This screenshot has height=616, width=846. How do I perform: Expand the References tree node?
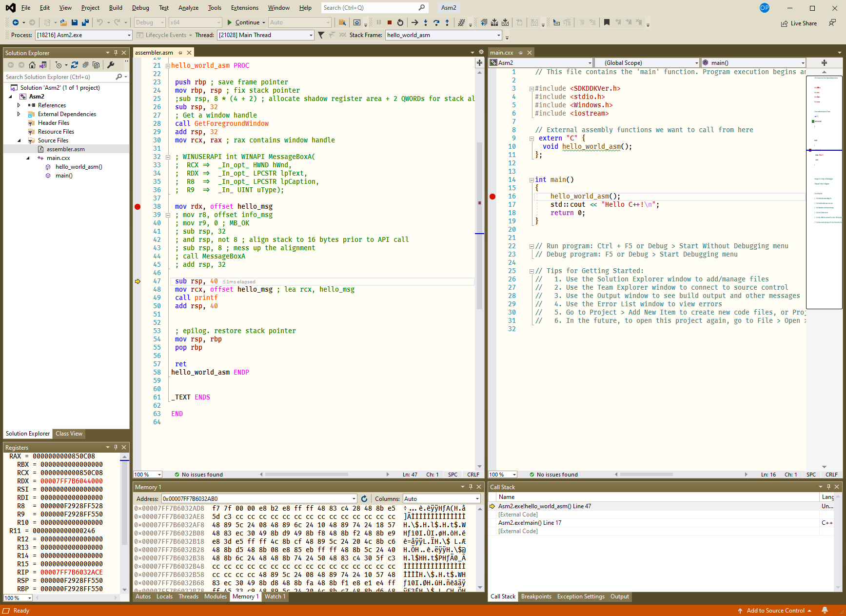point(19,105)
